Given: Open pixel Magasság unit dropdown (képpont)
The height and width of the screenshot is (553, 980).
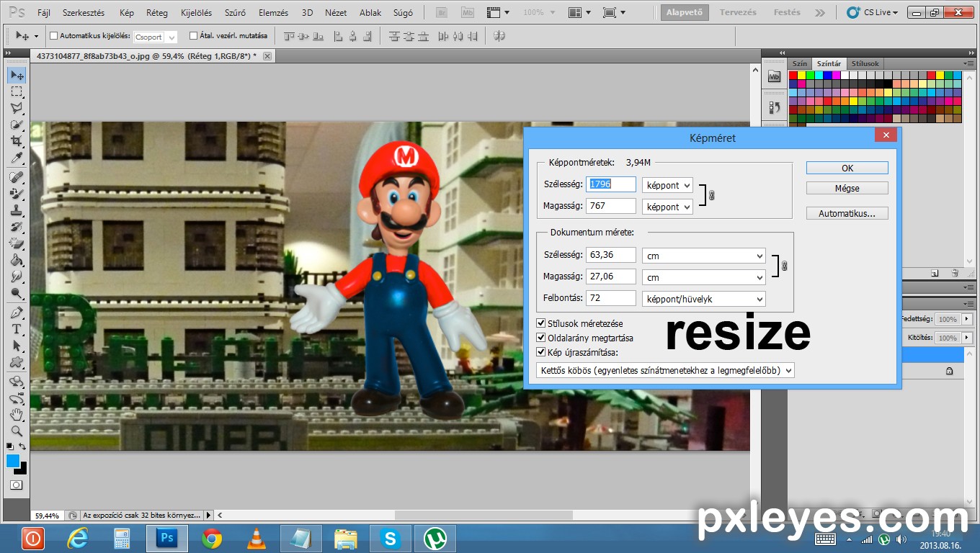Looking at the screenshot, I should pyautogui.click(x=667, y=207).
